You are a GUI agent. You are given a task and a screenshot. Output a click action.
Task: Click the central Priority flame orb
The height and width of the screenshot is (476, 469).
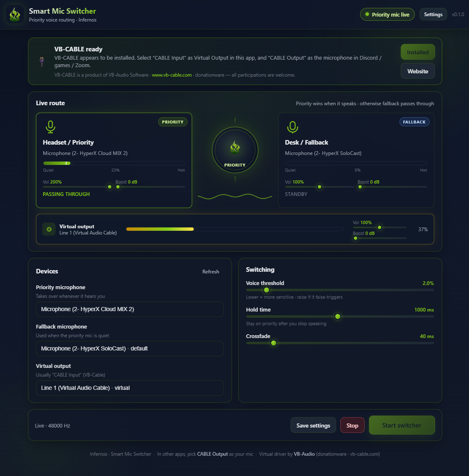click(235, 150)
